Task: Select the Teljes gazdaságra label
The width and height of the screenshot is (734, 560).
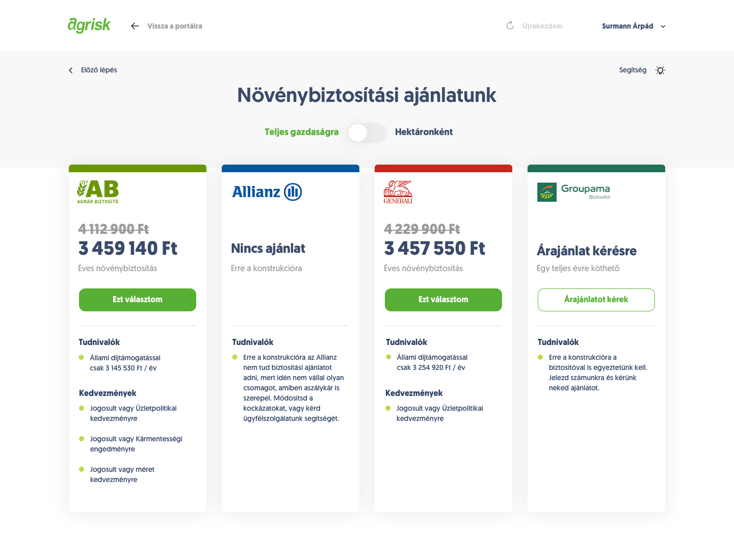Action: (x=302, y=132)
